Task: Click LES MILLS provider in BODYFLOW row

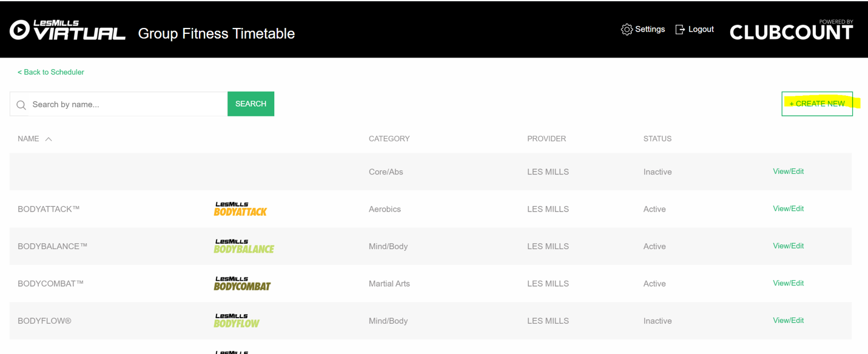Action: pos(548,321)
